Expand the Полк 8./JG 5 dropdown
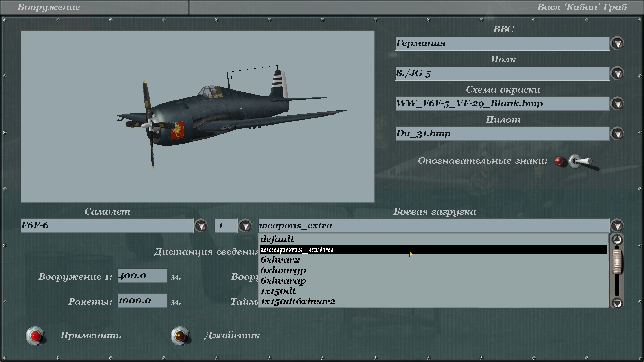The width and height of the screenshot is (644, 362). (618, 74)
